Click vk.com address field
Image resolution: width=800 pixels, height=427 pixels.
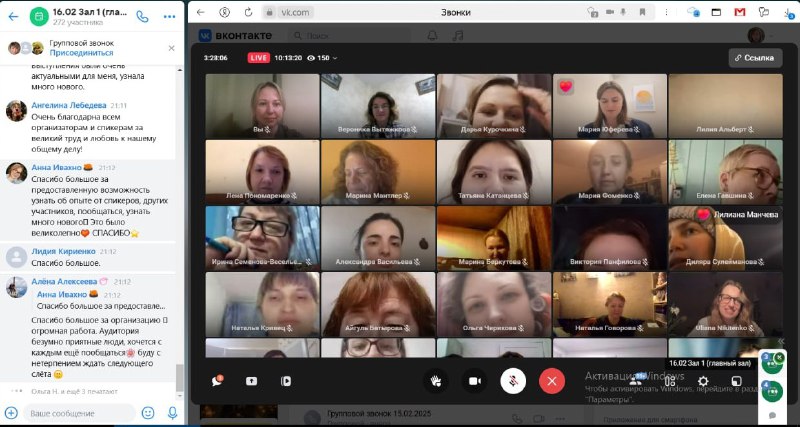pos(295,12)
